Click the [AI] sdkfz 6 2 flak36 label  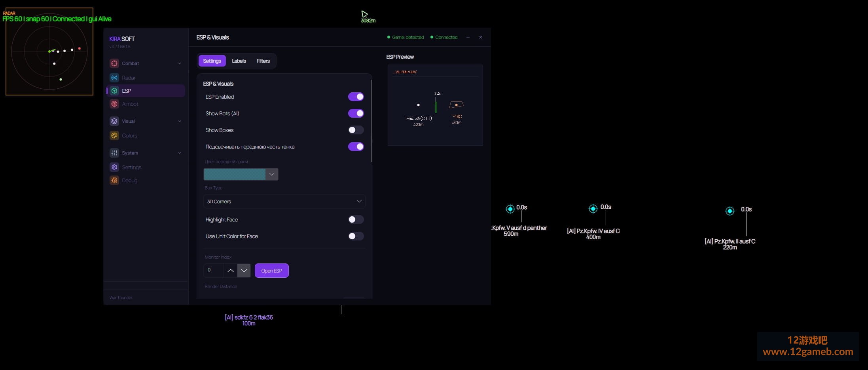[x=249, y=317]
